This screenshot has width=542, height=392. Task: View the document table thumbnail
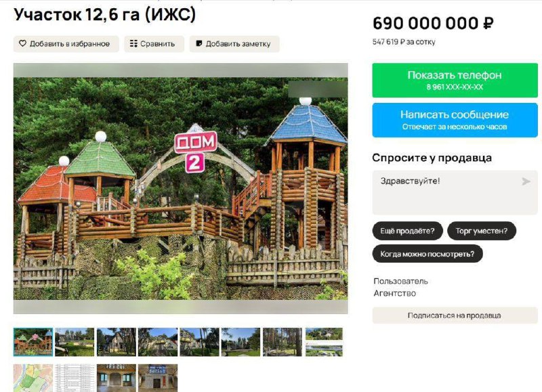(x=75, y=378)
